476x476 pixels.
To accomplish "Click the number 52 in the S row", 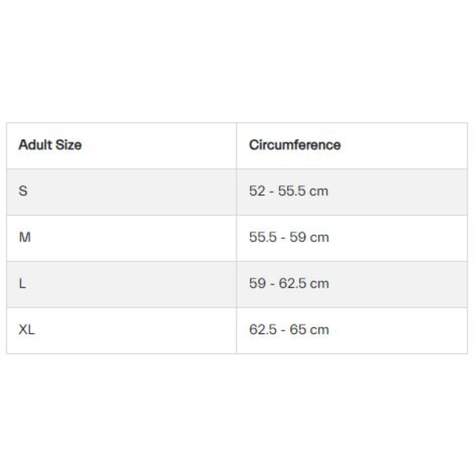I will 257,191.
